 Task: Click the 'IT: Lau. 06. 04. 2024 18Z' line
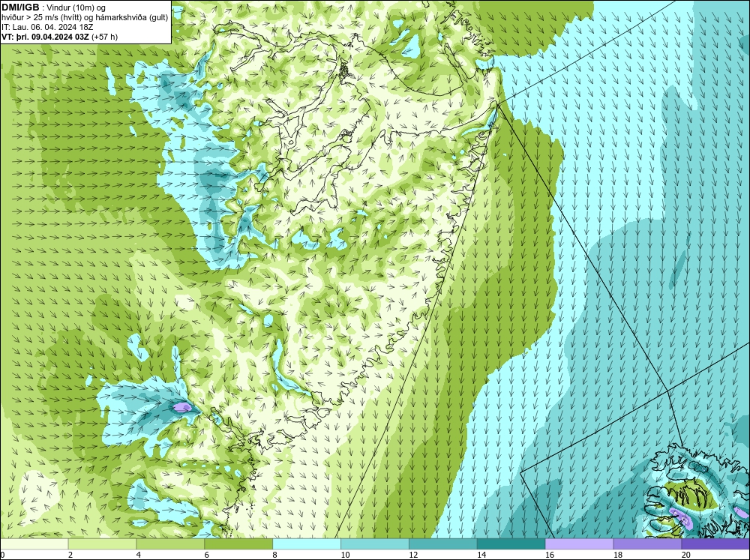coord(47,27)
